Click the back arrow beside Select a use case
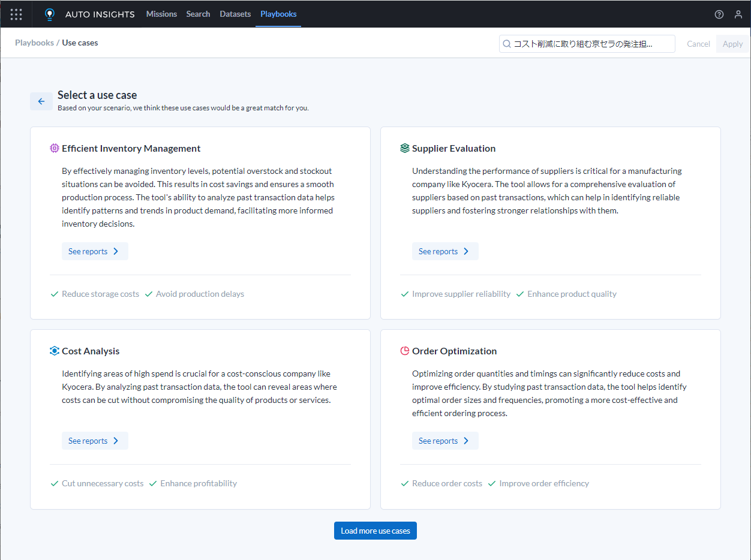751x560 pixels. point(41,101)
